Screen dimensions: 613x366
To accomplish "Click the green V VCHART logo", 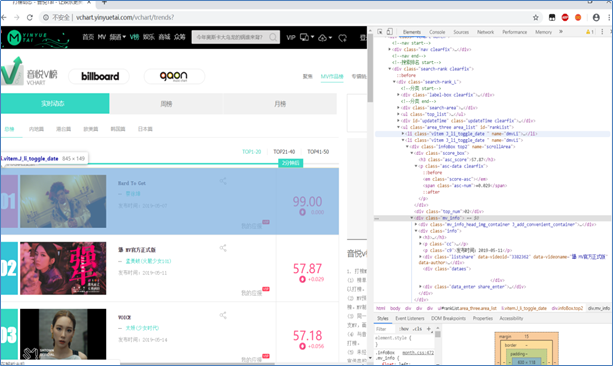I will tap(12, 71).
